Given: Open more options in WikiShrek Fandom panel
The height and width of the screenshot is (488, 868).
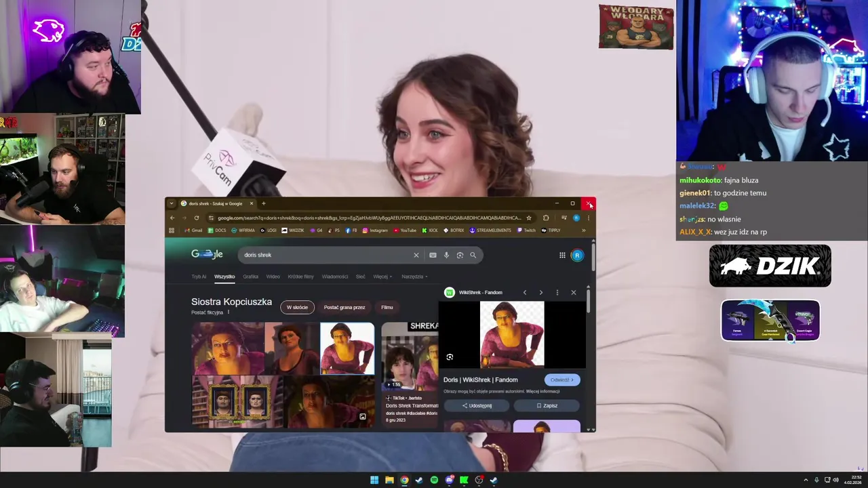Looking at the screenshot, I should tap(557, 292).
